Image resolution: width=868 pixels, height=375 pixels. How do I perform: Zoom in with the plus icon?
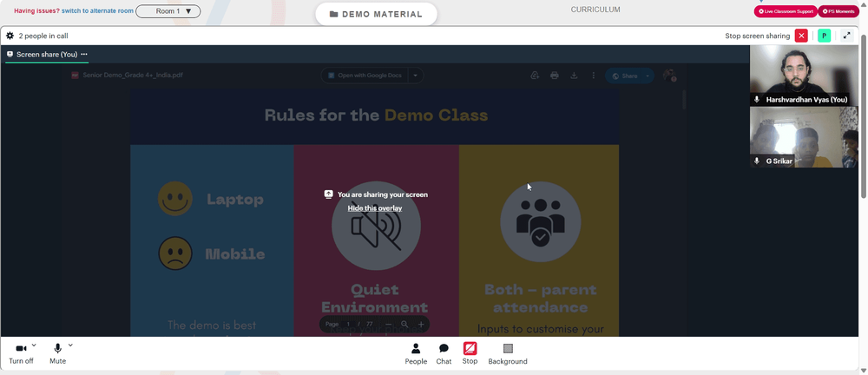click(x=421, y=325)
